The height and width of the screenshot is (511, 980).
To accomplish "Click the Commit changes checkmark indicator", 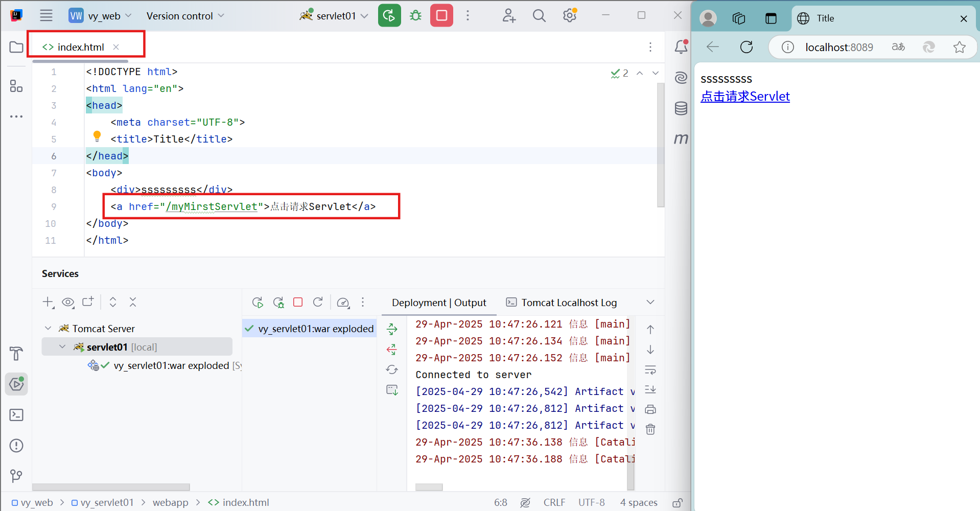I will point(615,73).
